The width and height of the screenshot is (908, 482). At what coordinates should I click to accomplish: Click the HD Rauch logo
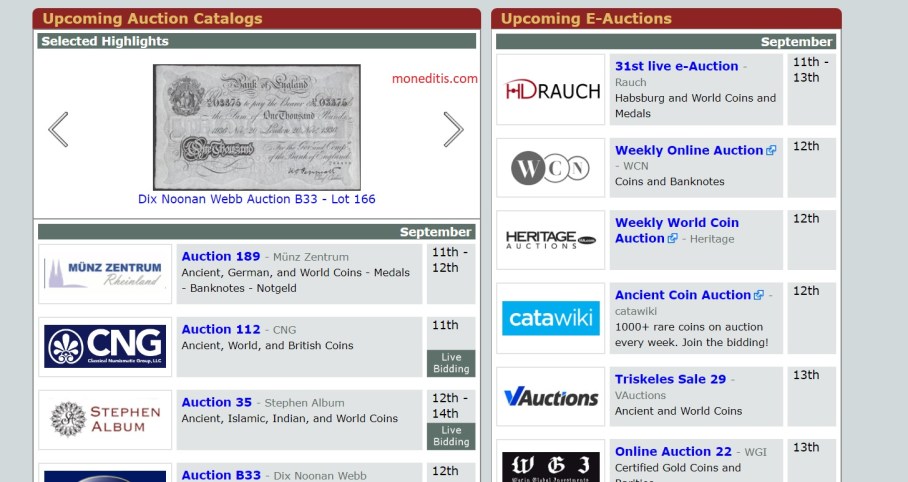(x=551, y=90)
